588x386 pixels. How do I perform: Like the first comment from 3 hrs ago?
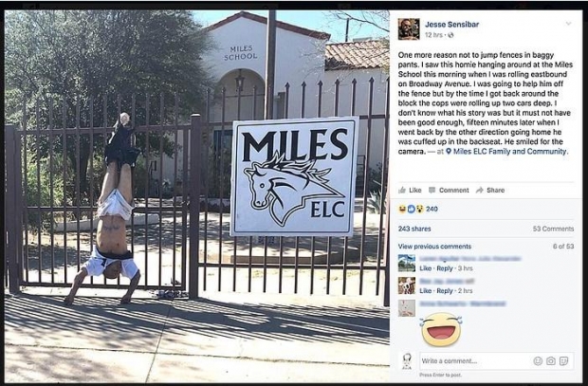[x=425, y=268]
